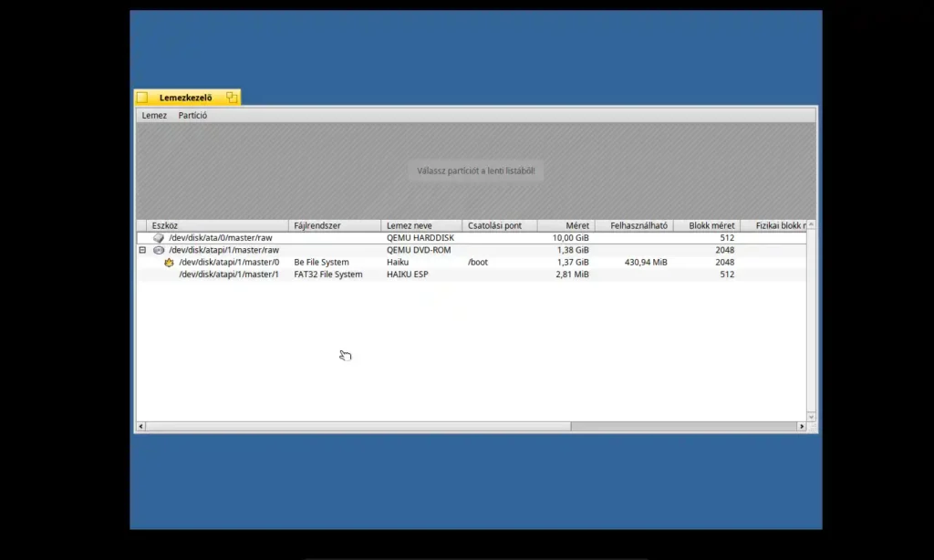Click the 10,00 GiB size value
934x560 pixels.
[x=571, y=238]
